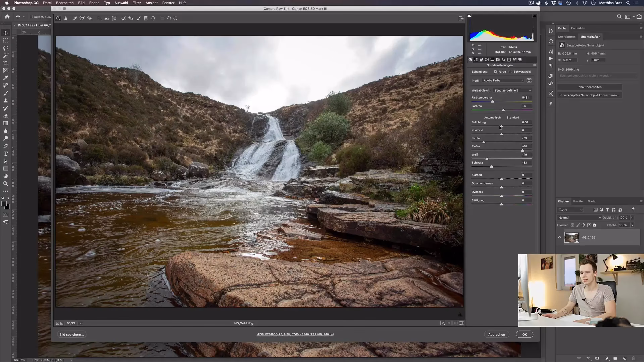Rotate image clockwise
The height and width of the screenshot is (362, 644).
point(175,18)
